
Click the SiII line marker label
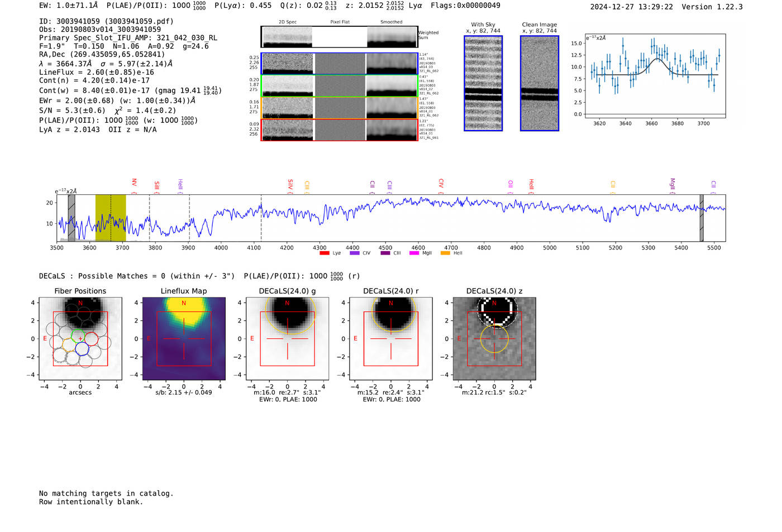(x=157, y=186)
